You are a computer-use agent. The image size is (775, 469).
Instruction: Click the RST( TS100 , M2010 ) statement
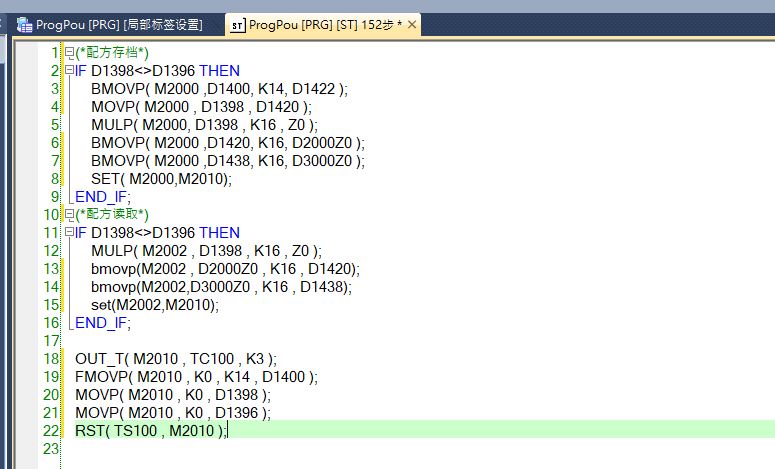tap(151, 431)
